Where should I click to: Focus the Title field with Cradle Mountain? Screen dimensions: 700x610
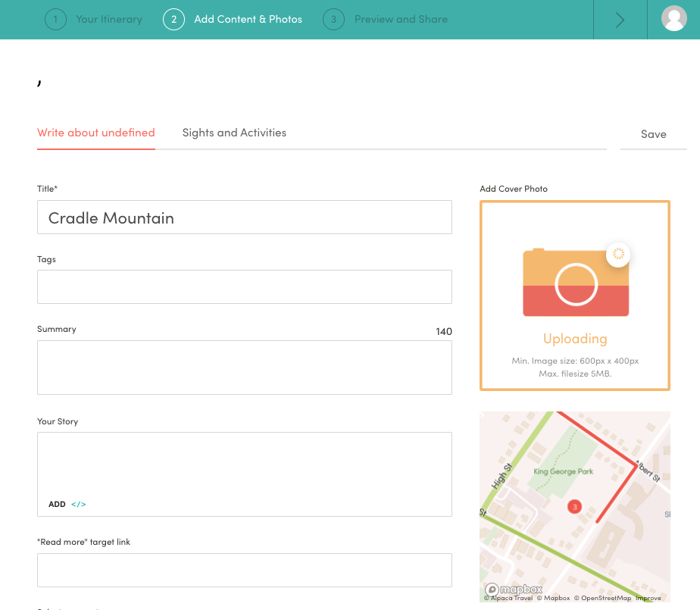coord(244,217)
